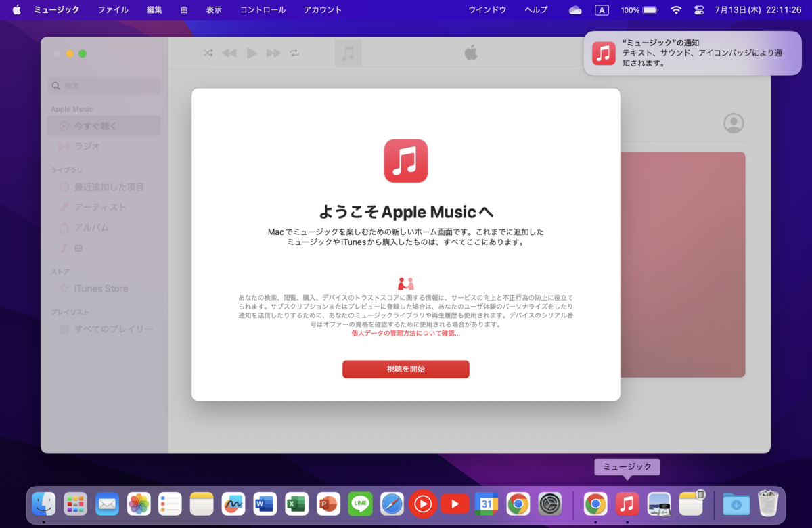Viewport: 812px width, 528px height.
Task: Skip to the next track
Action: [273, 53]
